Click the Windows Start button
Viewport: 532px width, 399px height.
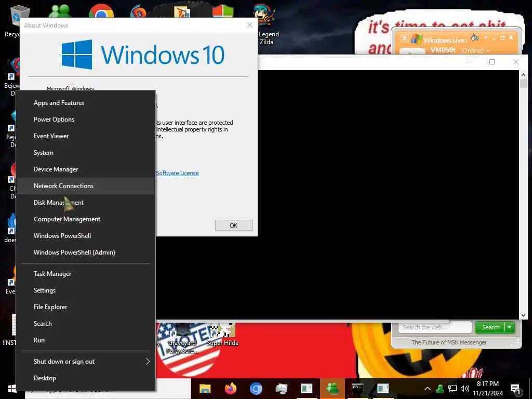[x=12, y=389]
